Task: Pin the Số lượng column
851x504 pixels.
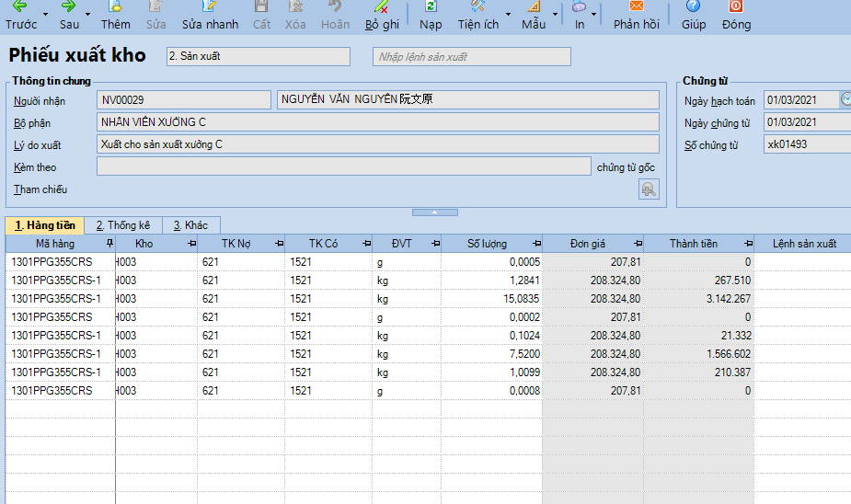Action: (536, 244)
